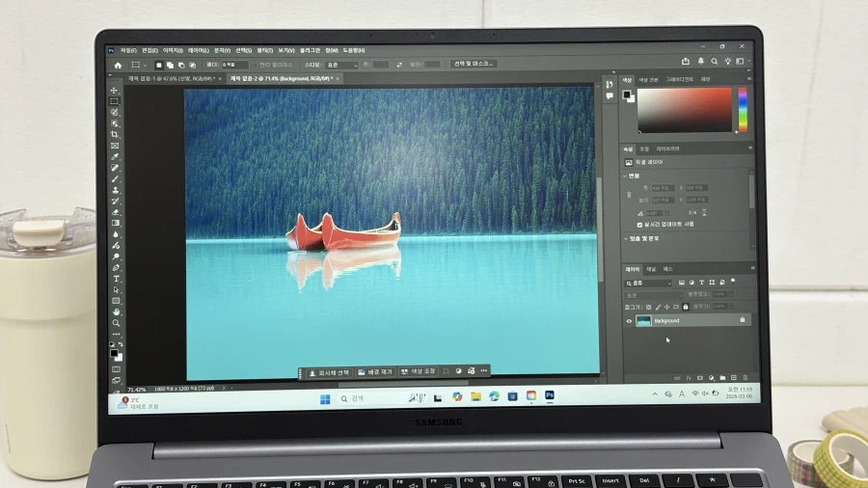
Task: Select the Move tool
Action: coord(115,90)
